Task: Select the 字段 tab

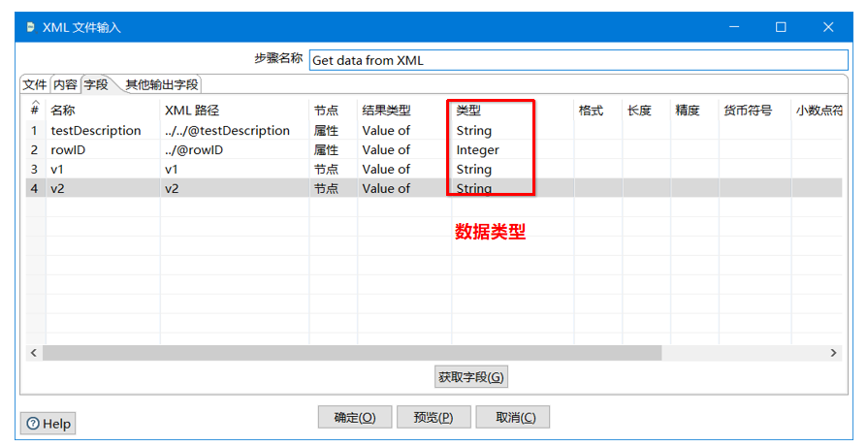Action: pos(96,84)
